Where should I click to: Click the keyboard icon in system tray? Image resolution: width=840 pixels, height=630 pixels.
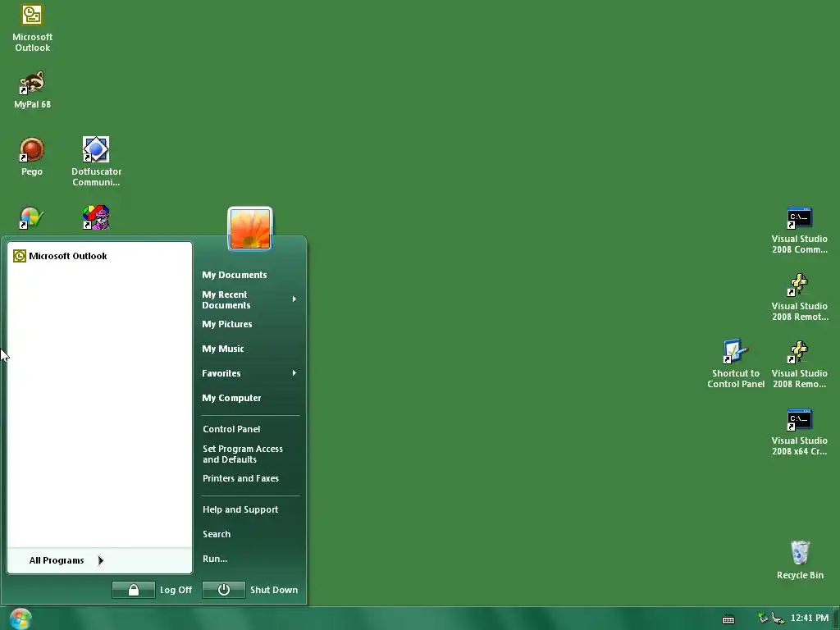728,619
